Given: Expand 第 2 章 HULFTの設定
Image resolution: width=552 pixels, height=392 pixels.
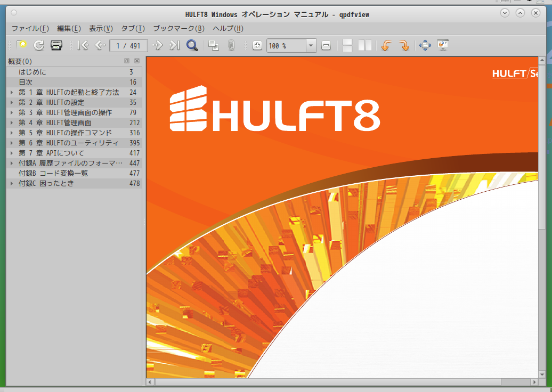Looking at the screenshot, I should (x=12, y=102).
